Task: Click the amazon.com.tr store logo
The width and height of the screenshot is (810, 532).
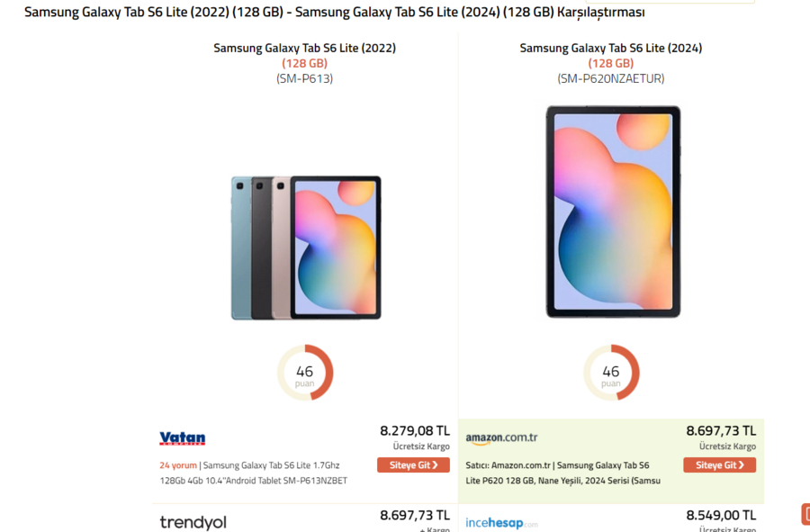Action: (501, 438)
